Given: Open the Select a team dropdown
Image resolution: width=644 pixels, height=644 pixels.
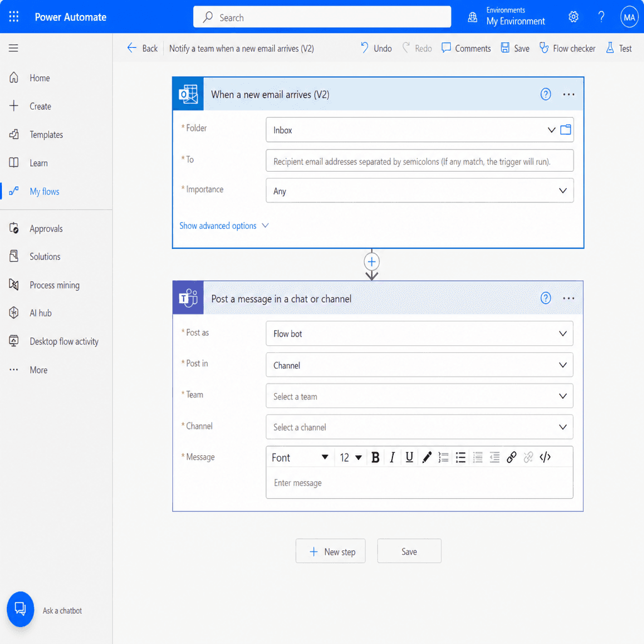Looking at the screenshot, I should (x=419, y=396).
